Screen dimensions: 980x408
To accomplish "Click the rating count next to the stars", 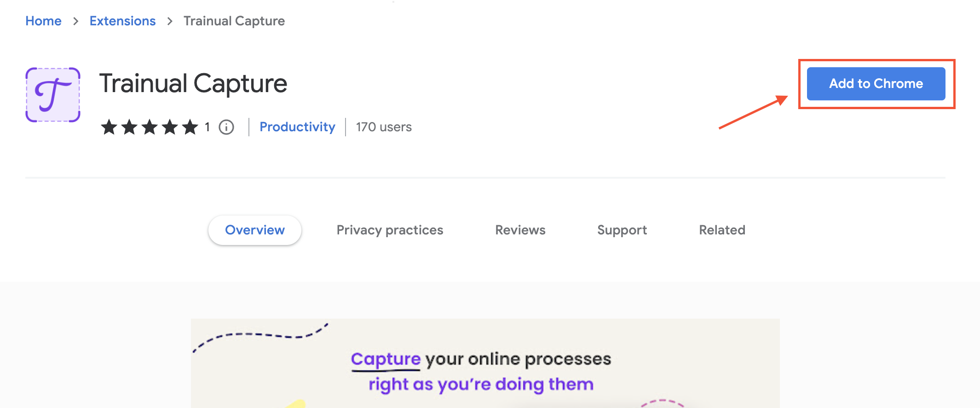I will 207,128.
